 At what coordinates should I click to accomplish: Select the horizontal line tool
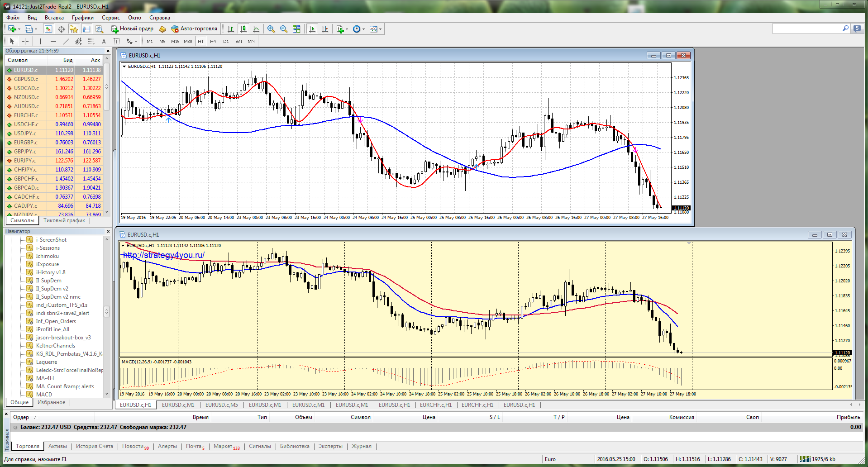pos(53,41)
